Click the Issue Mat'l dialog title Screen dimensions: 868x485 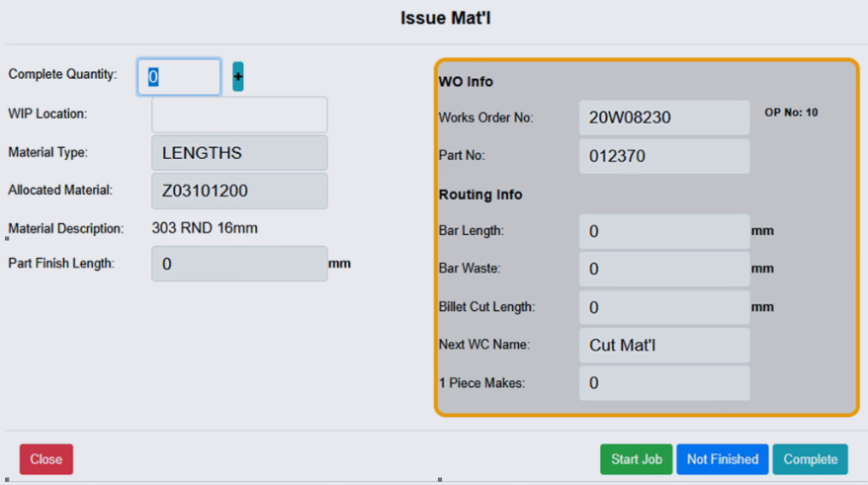[446, 18]
